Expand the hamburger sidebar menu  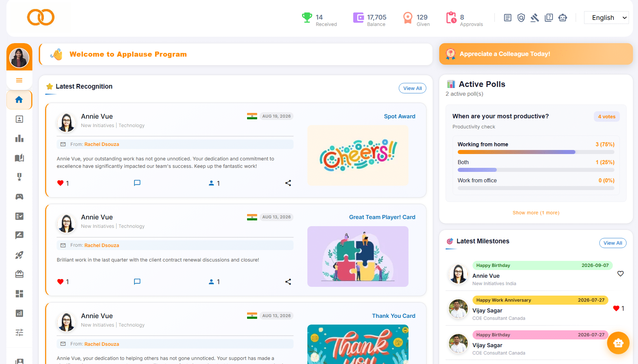[19, 80]
